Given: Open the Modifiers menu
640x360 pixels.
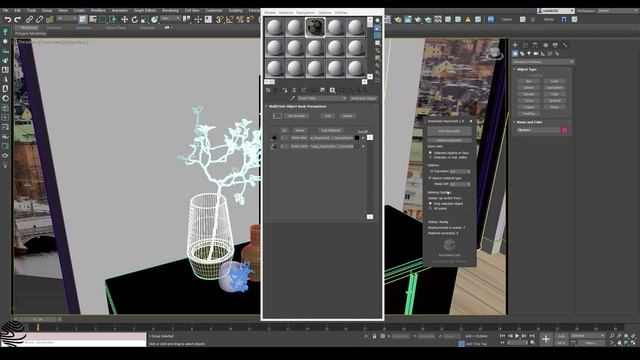Looking at the screenshot, I should (x=98, y=11).
